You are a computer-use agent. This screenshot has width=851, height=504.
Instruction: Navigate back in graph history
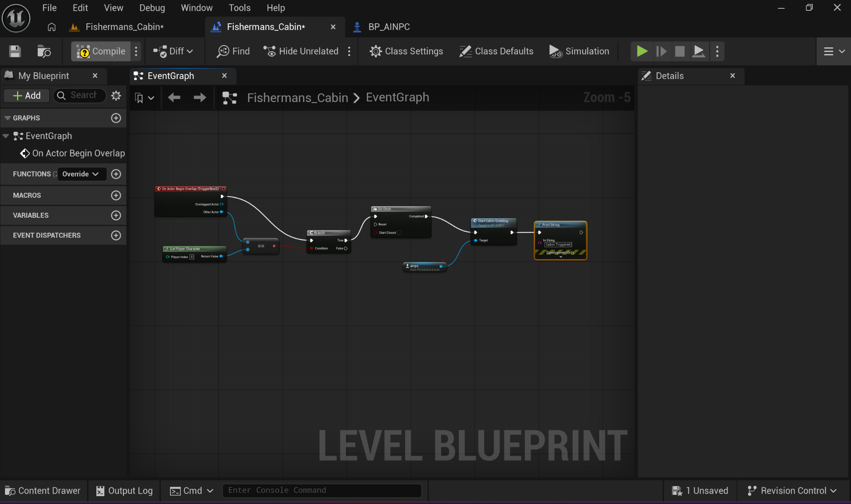coord(174,98)
